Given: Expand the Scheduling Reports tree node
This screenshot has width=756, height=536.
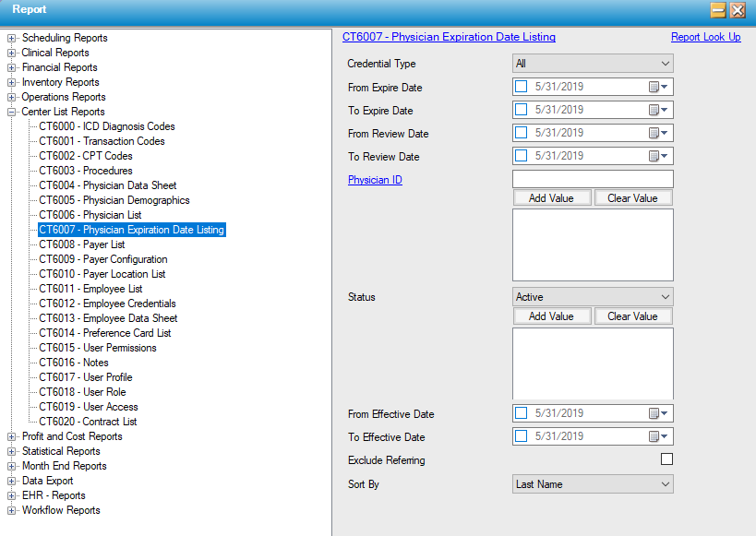Looking at the screenshot, I should [x=12, y=38].
